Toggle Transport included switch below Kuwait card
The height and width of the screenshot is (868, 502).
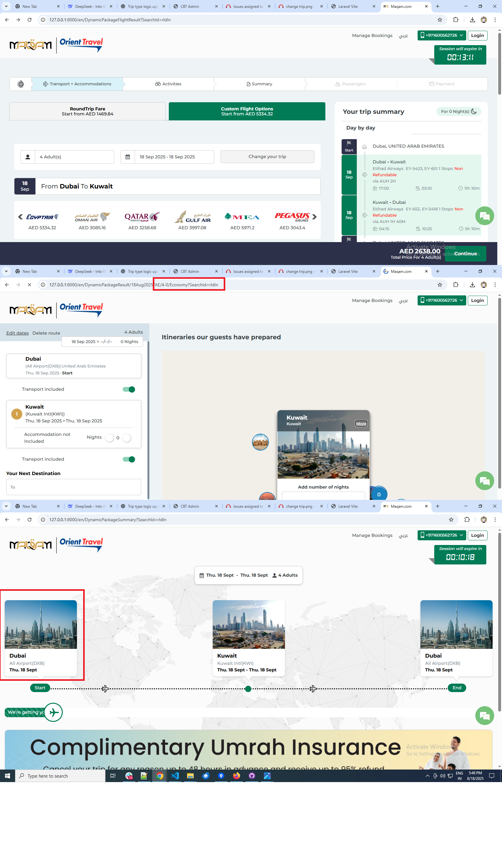[x=129, y=459]
